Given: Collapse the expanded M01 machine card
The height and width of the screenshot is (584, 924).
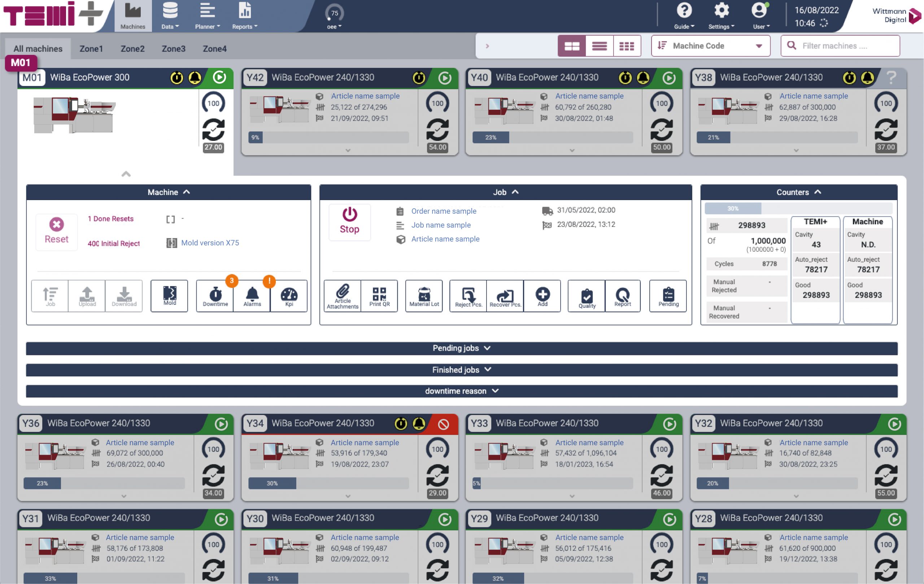Looking at the screenshot, I should pos(126,174).
